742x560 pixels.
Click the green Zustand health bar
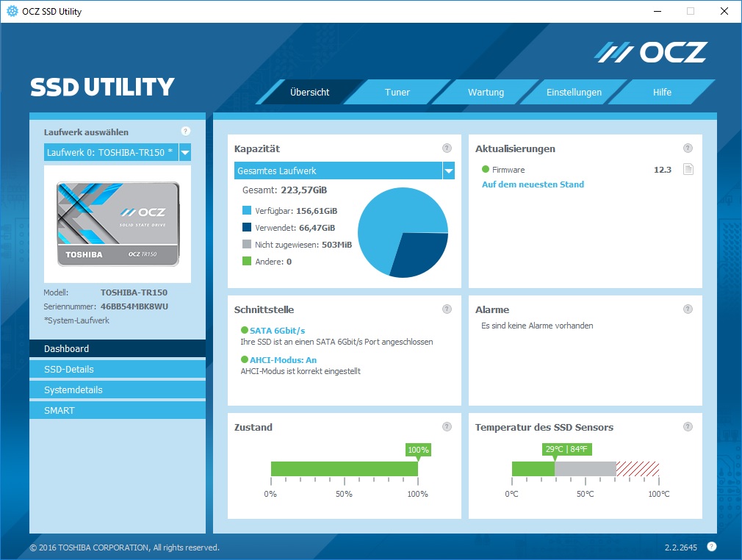coord(344,469)
